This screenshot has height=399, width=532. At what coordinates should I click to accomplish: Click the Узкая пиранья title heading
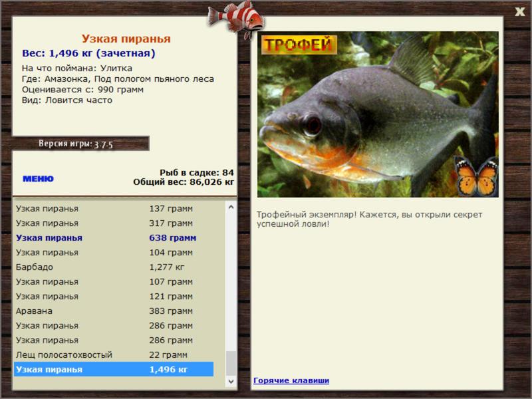click(x=126, y=39)
